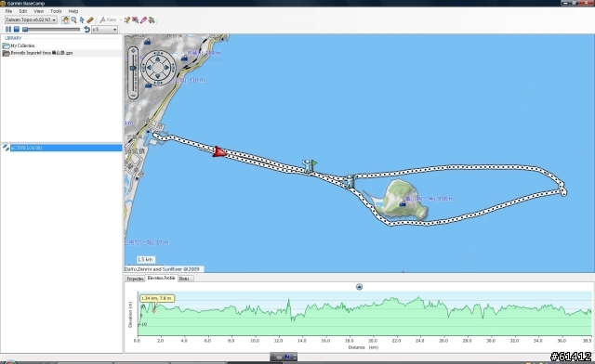Click the 1.34 km, 7.8 m elevation tooltip
Screen dimensions: 595x364
(x=157, y=298)
